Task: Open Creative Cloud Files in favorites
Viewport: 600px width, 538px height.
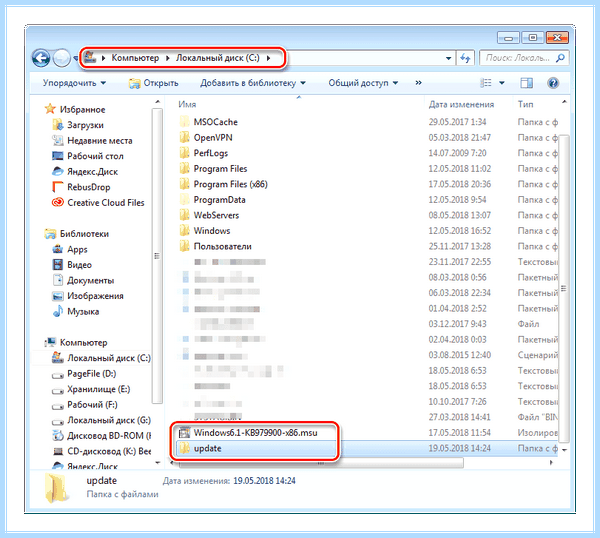Action: coord(106,203)
